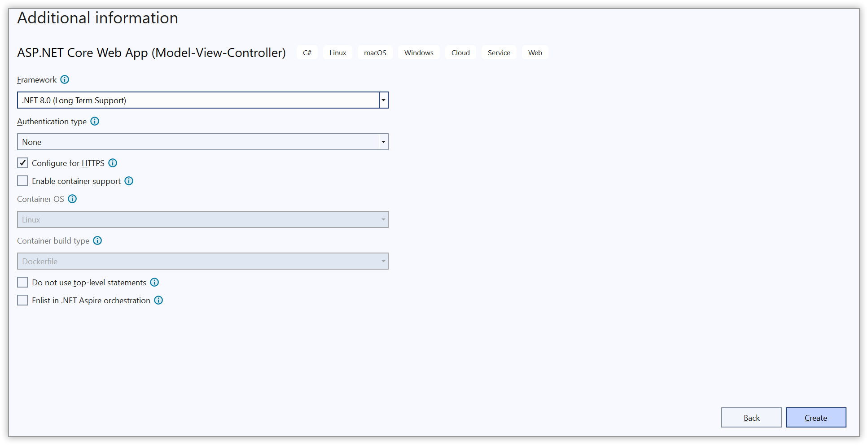Select the C# tag

[x=307, y=52]
